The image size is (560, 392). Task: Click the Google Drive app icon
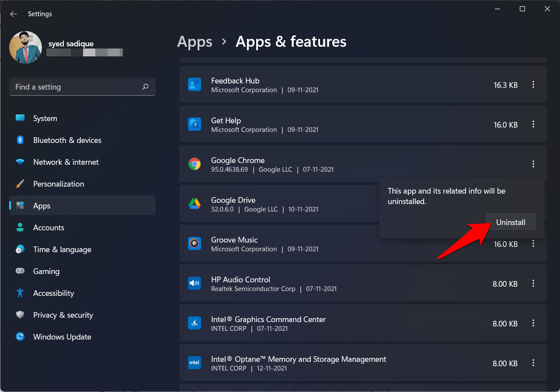coord(195,204)
